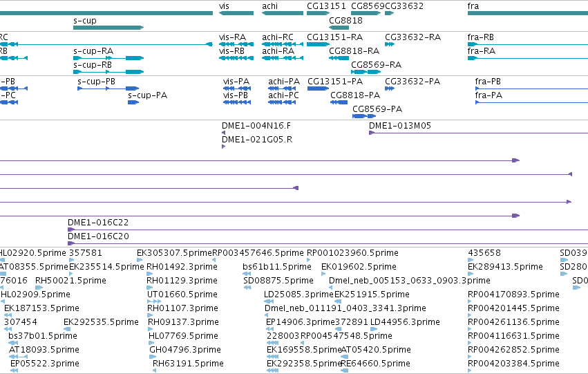588x374 pixels.
Task: Click EST LD44956.3prime
Action: pyautogui.click(x=374, y=329)
